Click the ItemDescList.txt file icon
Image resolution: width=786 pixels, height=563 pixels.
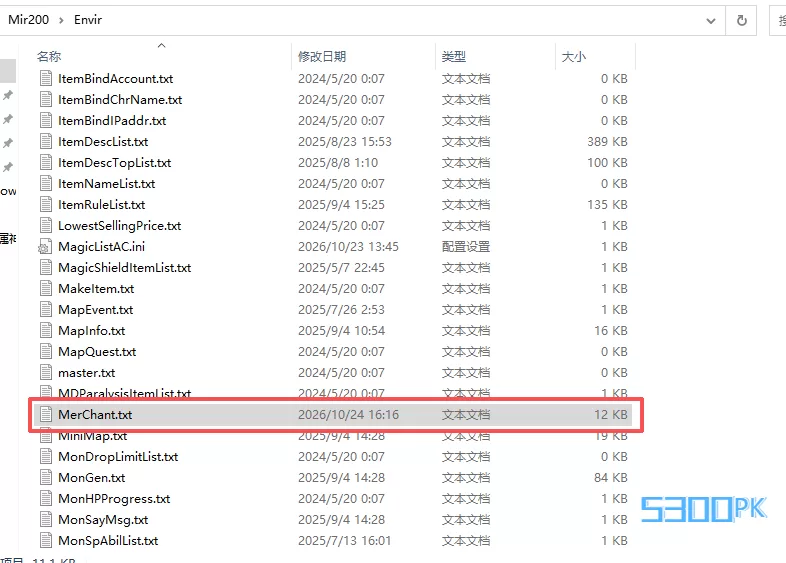46,142
